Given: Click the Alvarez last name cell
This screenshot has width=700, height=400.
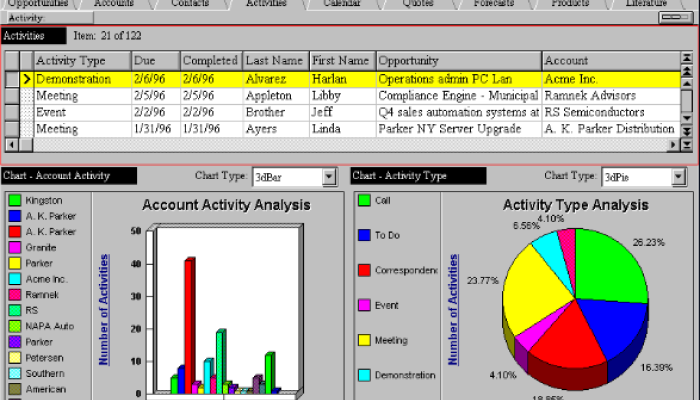Looking at the screenshot, I should [x=276, y=79].
